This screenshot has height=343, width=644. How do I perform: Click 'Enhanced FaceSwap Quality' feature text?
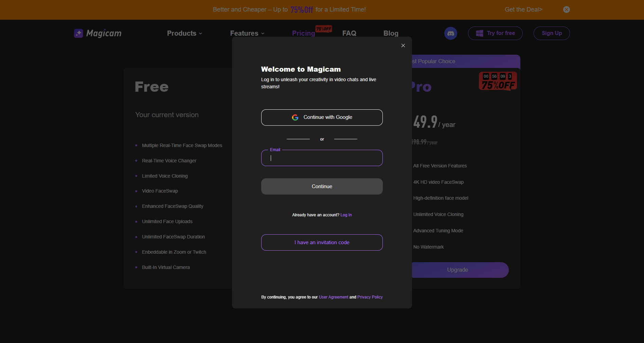(x=173, y=206)
